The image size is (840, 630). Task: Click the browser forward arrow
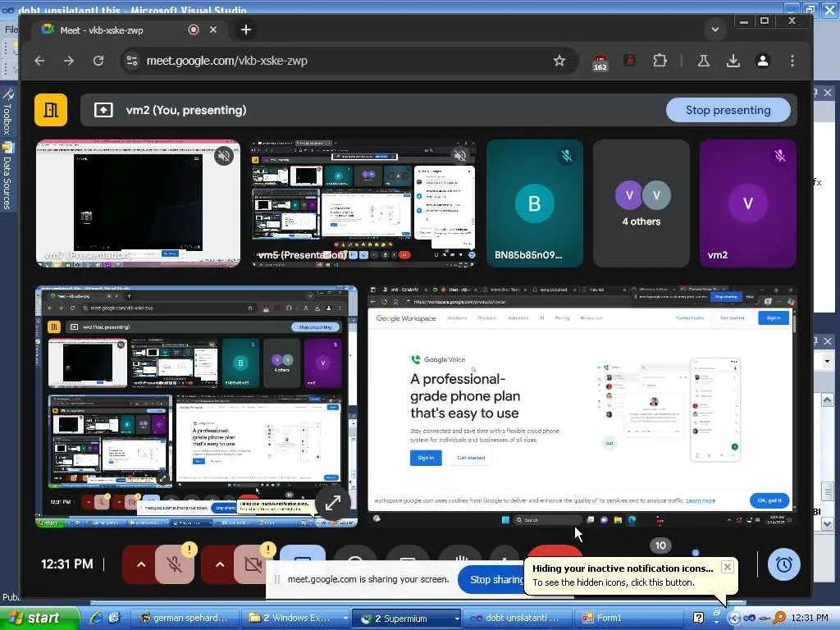tap(69, 61)
